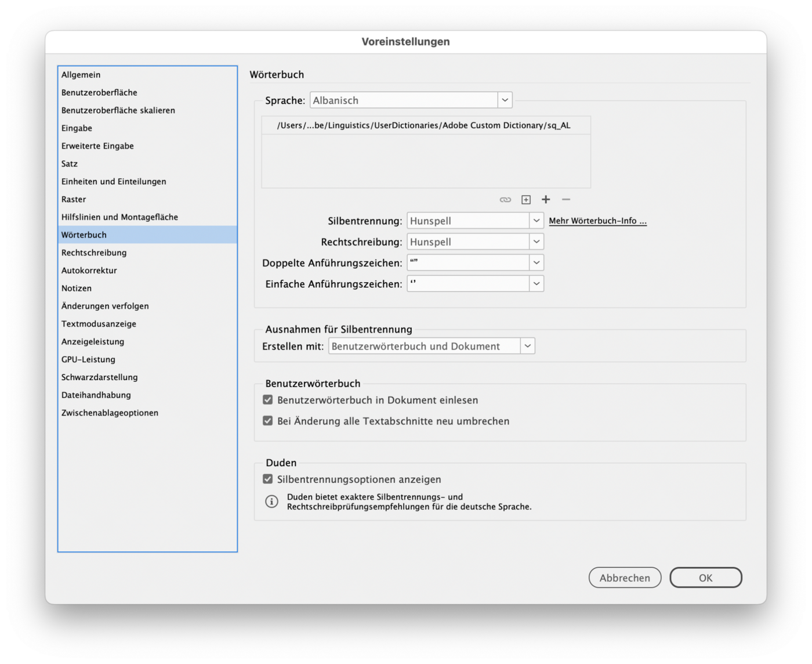Open the Mehr Wörterbuch-Info link
812x664 pixels.
pyautogui.click(x=597, y=221)
